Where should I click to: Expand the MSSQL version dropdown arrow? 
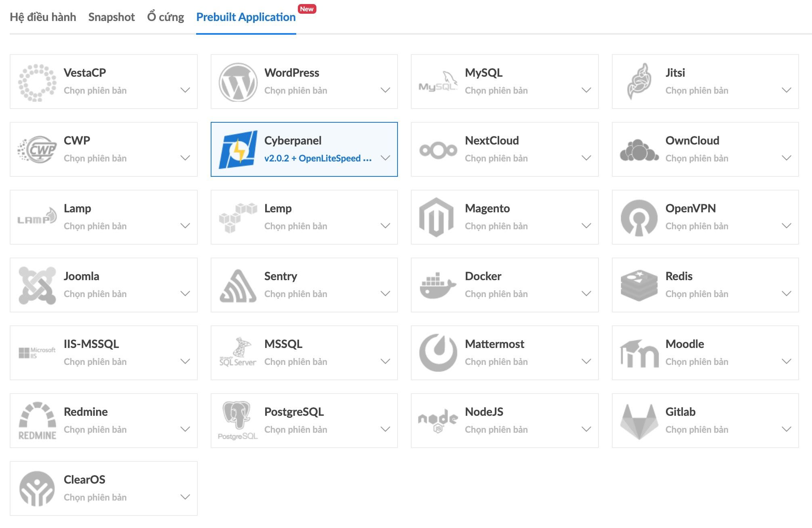click(x=385, y=361)
